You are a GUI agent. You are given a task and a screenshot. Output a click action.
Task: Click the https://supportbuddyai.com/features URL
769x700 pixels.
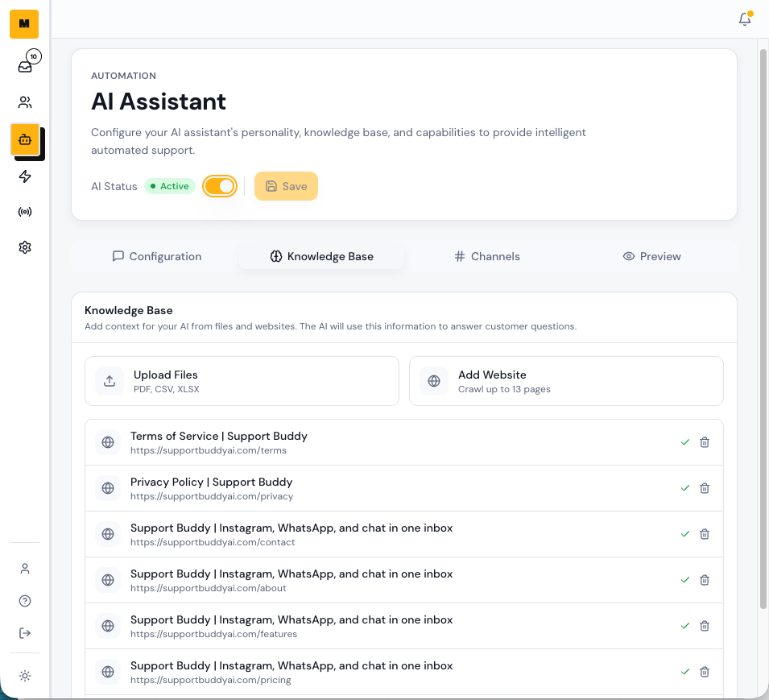pyautogui.click(x=214, y=634)
